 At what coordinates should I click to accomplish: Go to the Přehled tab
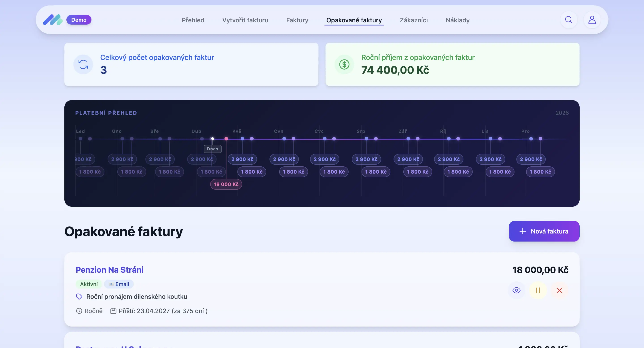pyautogui.click(x=193, y=20)
